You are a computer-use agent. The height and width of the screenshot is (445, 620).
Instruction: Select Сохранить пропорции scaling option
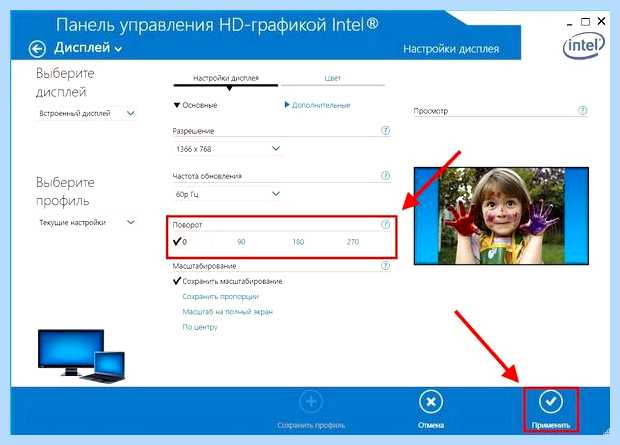click(x=221, y=296)
